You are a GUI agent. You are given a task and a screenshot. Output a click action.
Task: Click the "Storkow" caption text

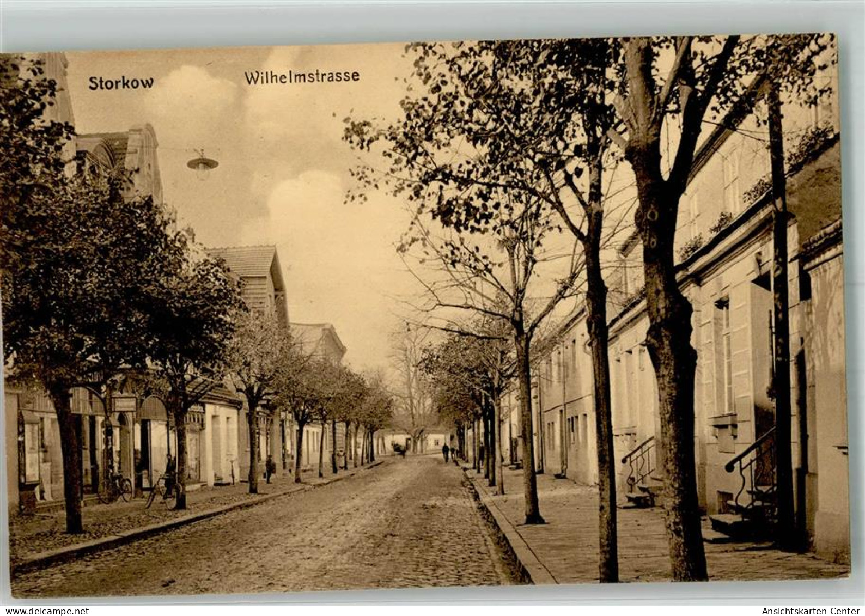[121, 83]
